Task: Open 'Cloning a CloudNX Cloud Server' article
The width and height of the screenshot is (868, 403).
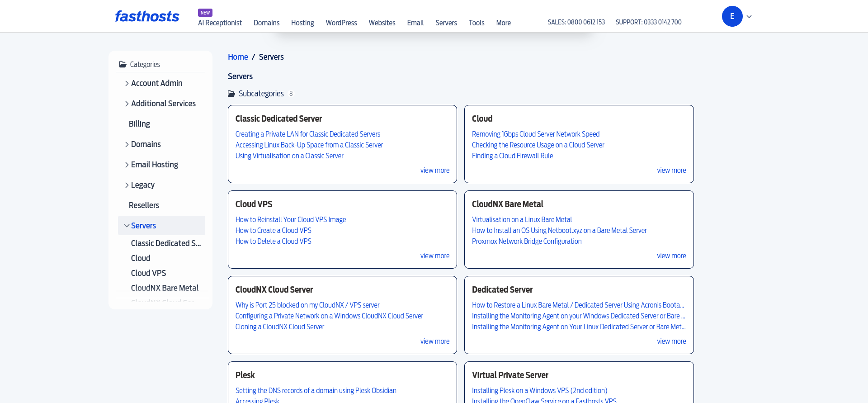Action: pos(280,327)
